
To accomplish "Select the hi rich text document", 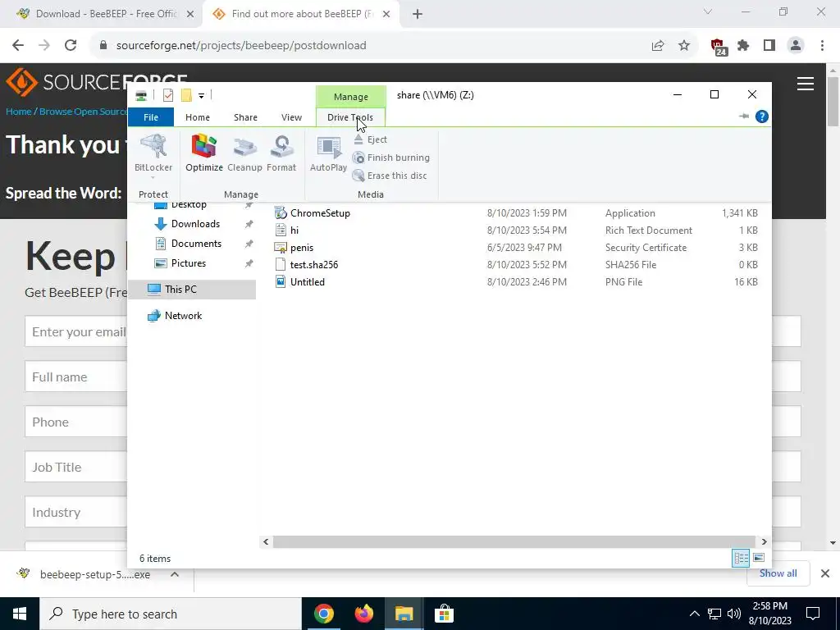I will [x=294, y=231].
